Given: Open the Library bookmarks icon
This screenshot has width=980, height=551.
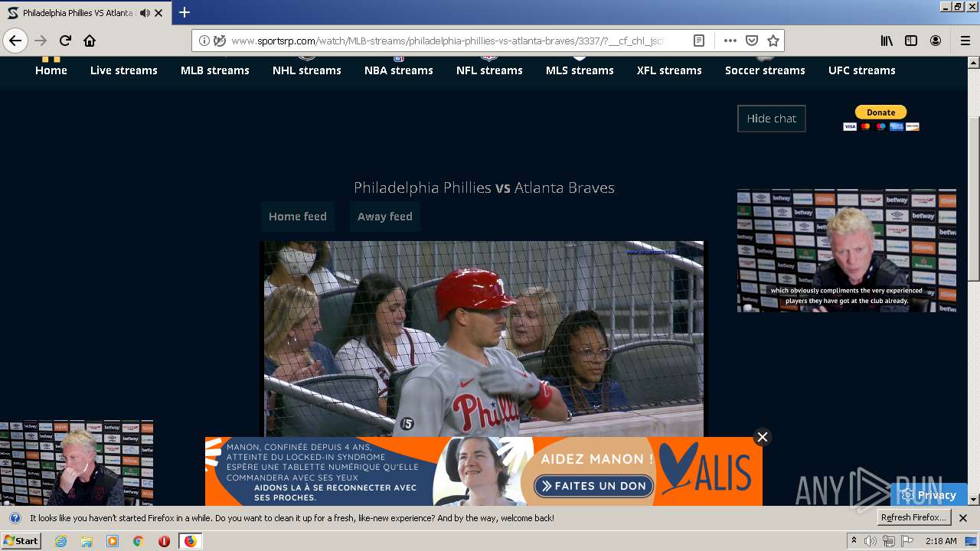Looking at the screenshot, I should (x=887, y=41).
